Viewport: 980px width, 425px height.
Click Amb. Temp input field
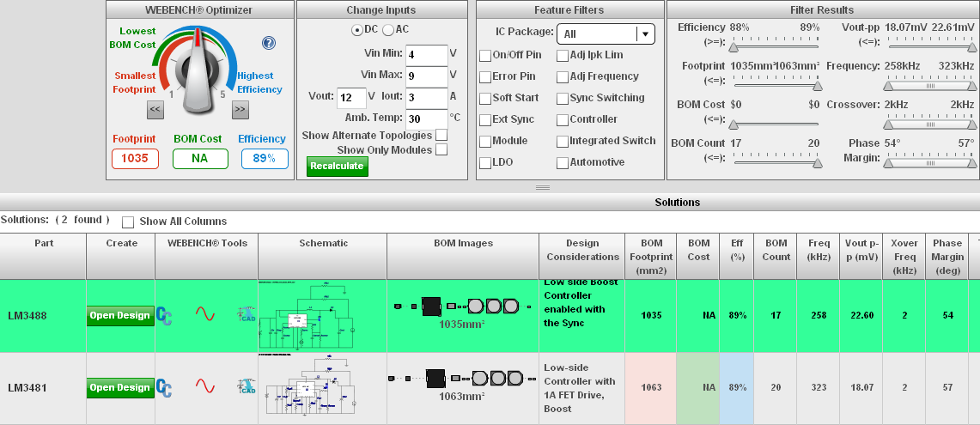click(x=427, y=118)
